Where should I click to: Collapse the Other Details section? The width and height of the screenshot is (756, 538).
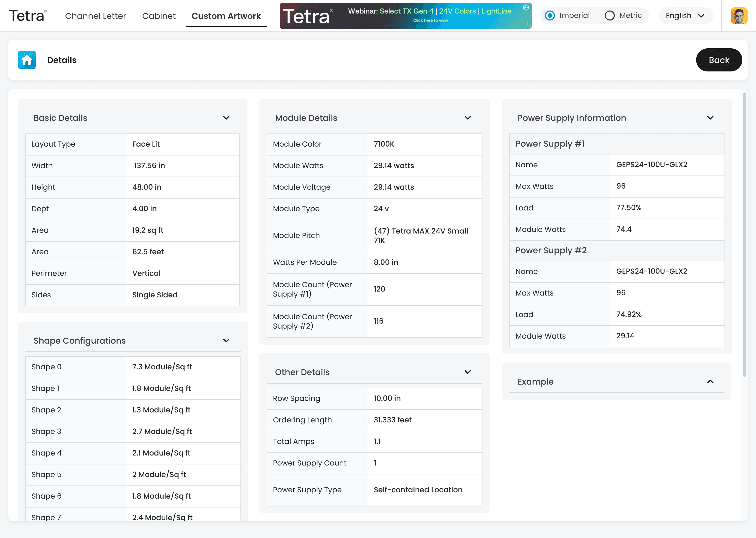[467, 372]
